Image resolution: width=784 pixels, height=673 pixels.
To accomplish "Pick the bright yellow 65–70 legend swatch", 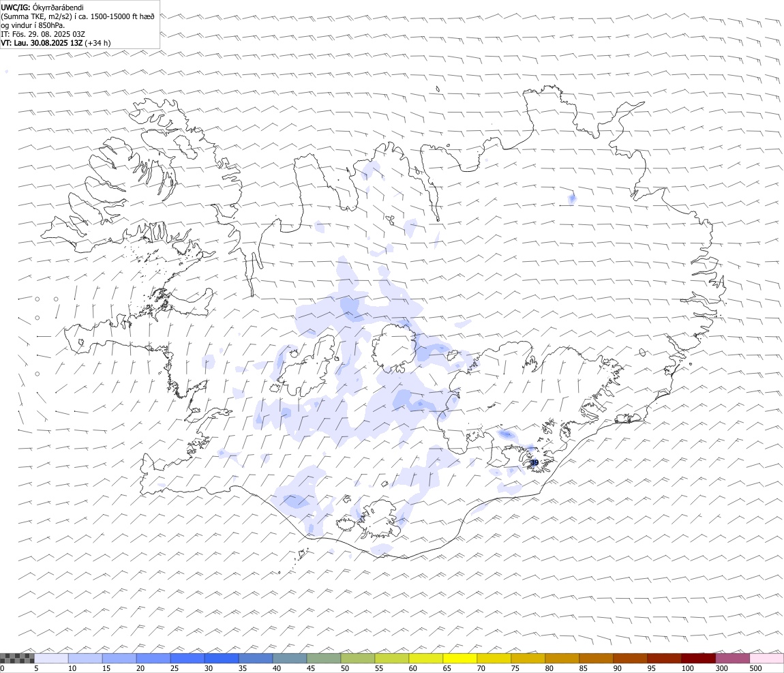I will click(460, 658).
